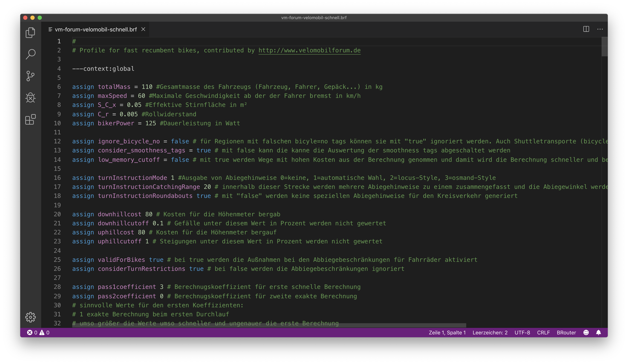Image resolution: width=628 pixels, height=364 pixels.
Task: Change the CRLF line ending setting
Action: 543,332
